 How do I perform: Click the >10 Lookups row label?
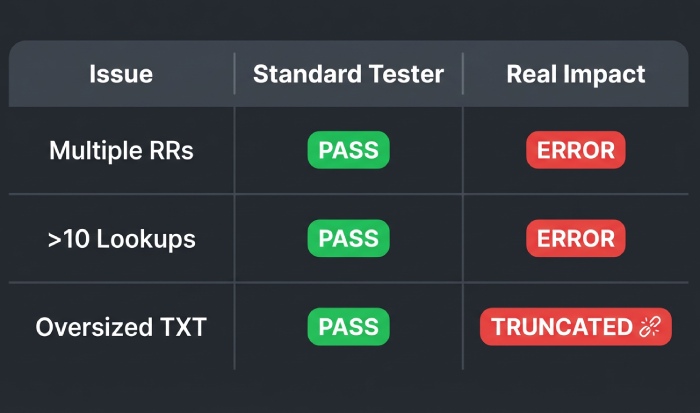[121, 239]
